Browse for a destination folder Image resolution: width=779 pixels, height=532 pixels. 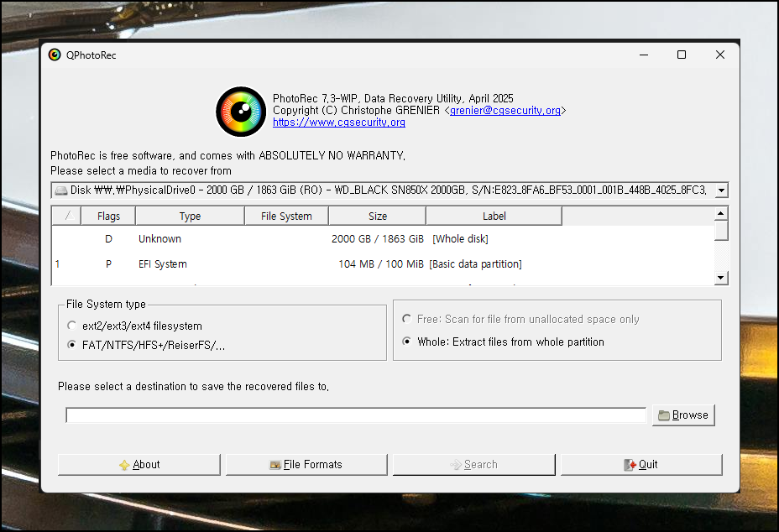683,415
